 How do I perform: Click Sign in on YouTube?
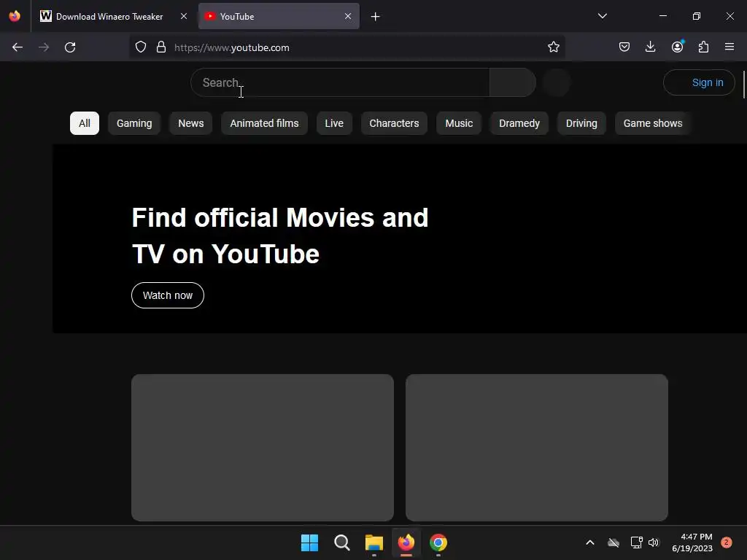(699, 82)
